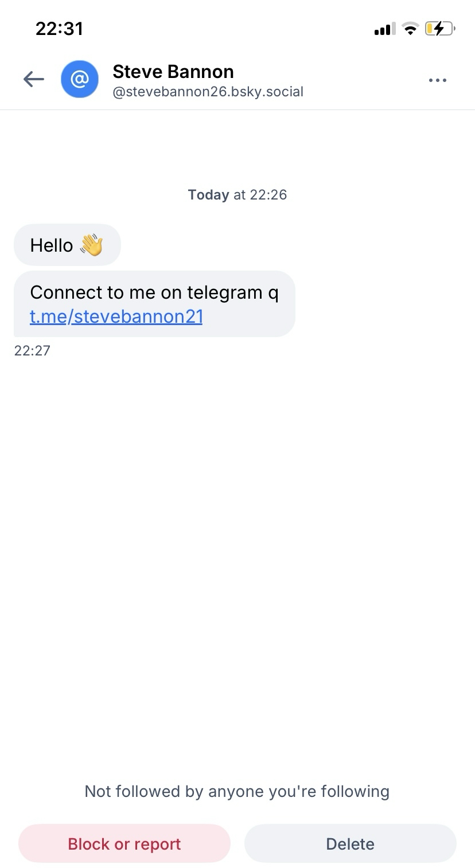This screenshot has width=475, height=868.
Task: Tap the waving hand emoji
Action: (x=91, y=245)
